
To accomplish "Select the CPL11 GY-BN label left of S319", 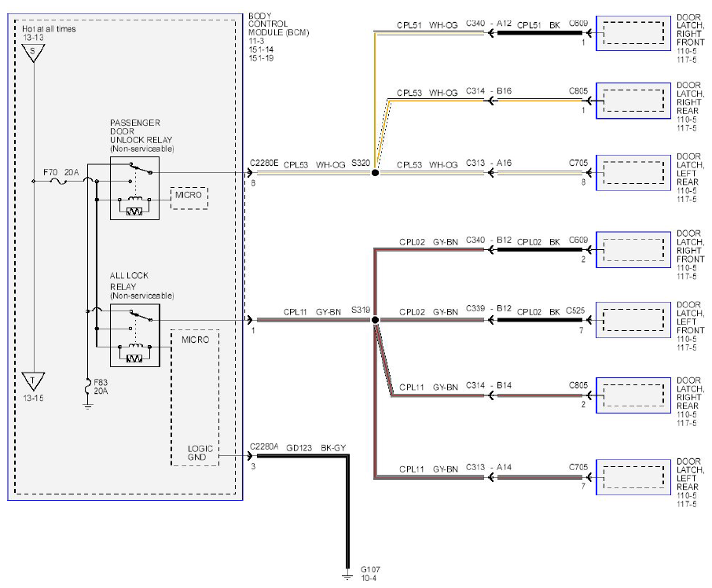I will pos(312,312).
